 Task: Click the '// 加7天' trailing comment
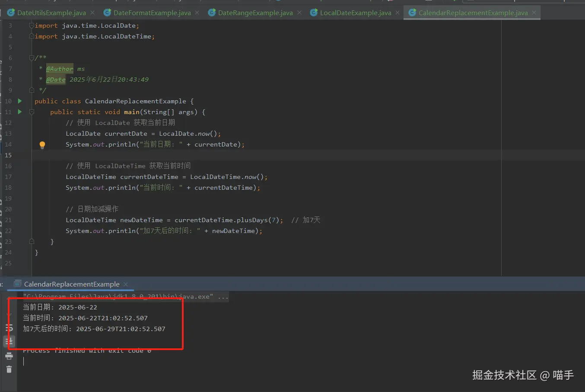(305, 220)
